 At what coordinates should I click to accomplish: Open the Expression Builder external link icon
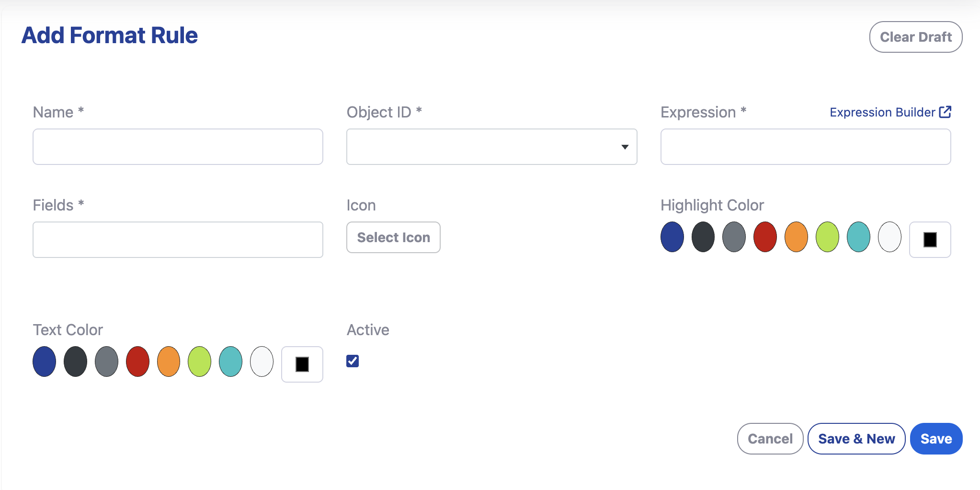[945, 112]
